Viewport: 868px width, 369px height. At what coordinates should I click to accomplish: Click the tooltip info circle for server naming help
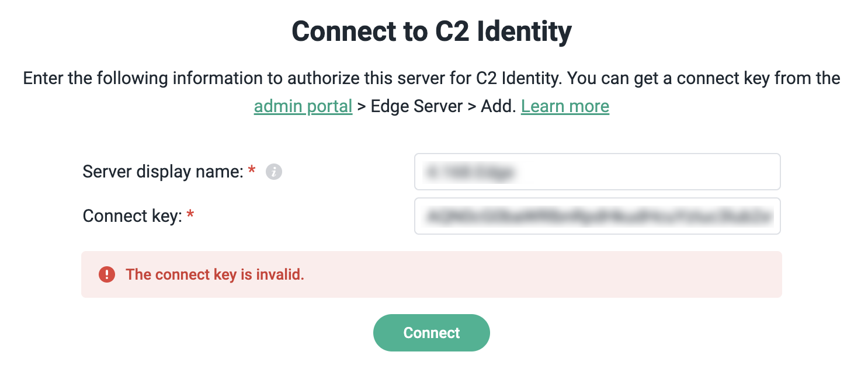point(273,172)
